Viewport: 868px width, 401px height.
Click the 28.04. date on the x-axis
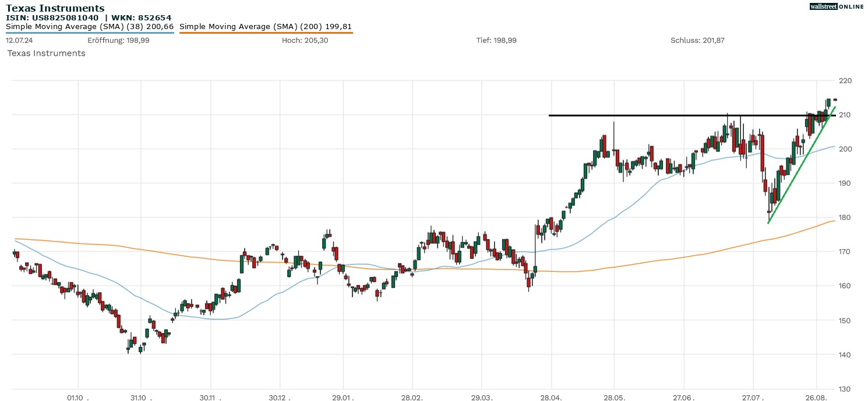pos(550,397)
